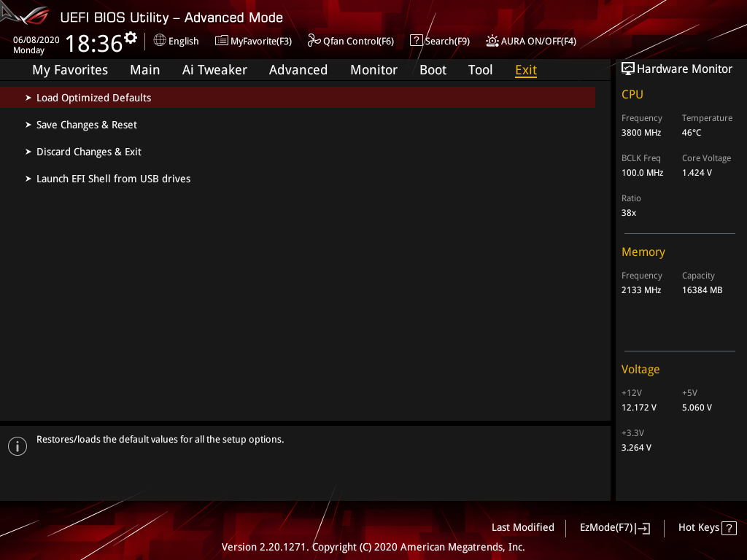
Task: Click the CPU section heading
Action: (x=632, y=94)
